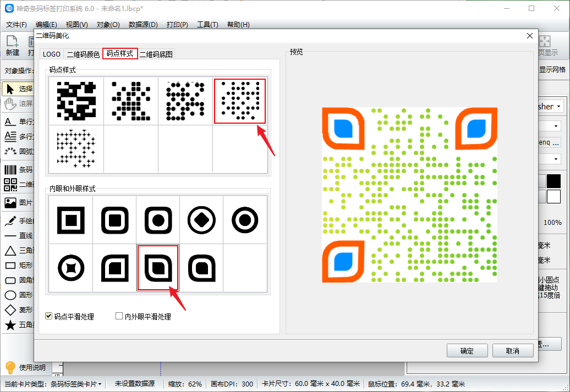Select the rounded rectangle tool

18,280
